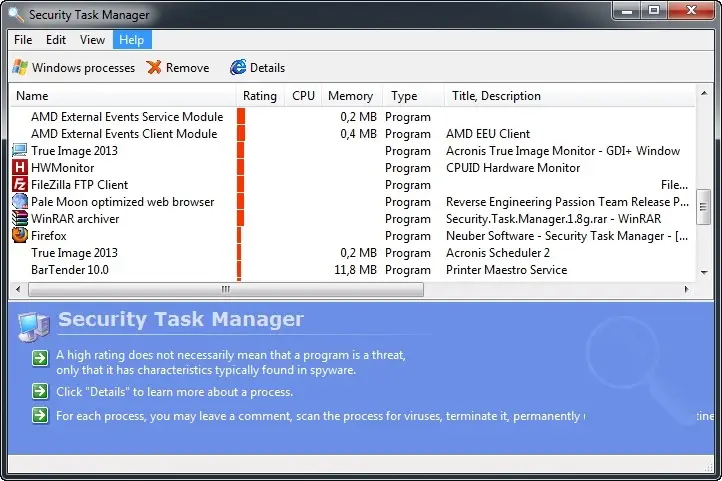Click the FileZilla FTP Client icon
722x481 pixels.
coord(19,185)
